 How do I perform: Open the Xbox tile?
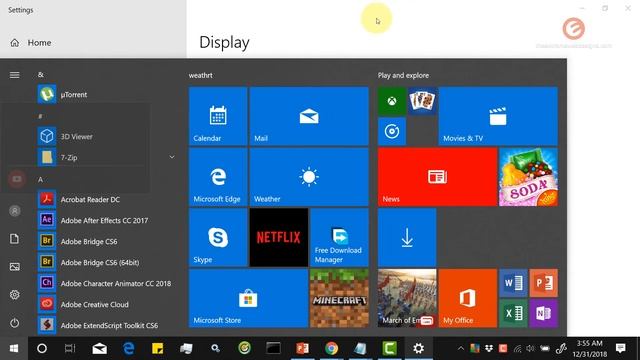392,101
